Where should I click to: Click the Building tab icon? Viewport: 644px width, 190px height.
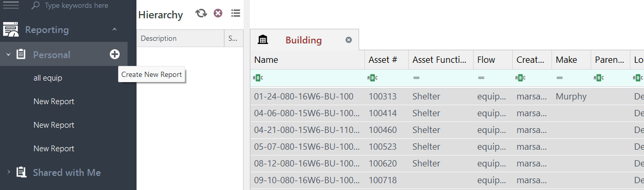tap(263, 40)
